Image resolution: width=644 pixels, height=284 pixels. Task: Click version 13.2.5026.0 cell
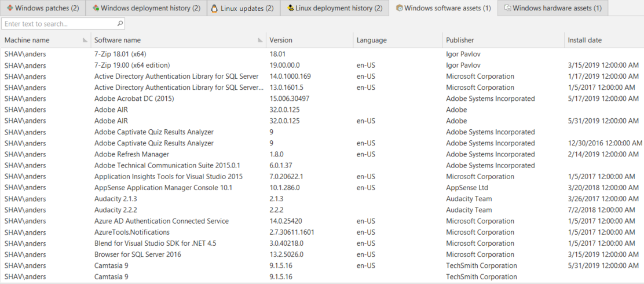coord(286,254)
